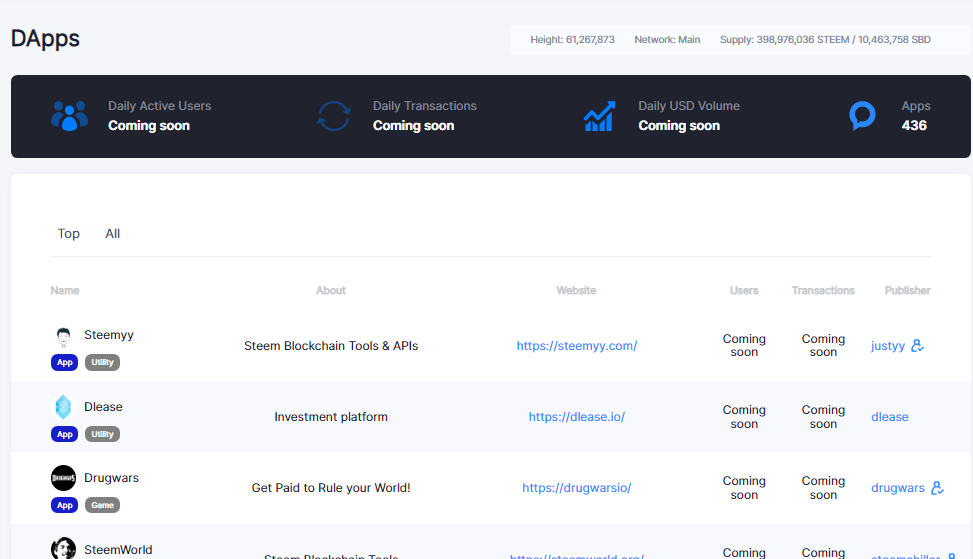This screenshot has height=559, width=973.
Task: Switch to the All tab
Action: coord(112,234)
